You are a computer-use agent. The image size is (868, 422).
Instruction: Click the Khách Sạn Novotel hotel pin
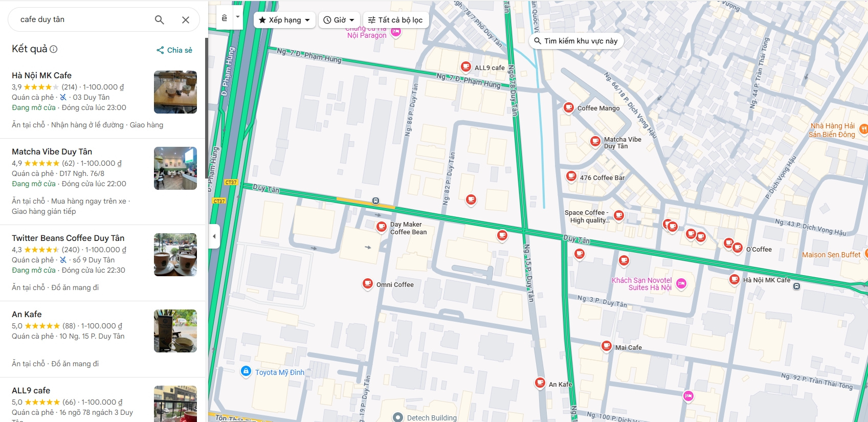tap(681, 283)
